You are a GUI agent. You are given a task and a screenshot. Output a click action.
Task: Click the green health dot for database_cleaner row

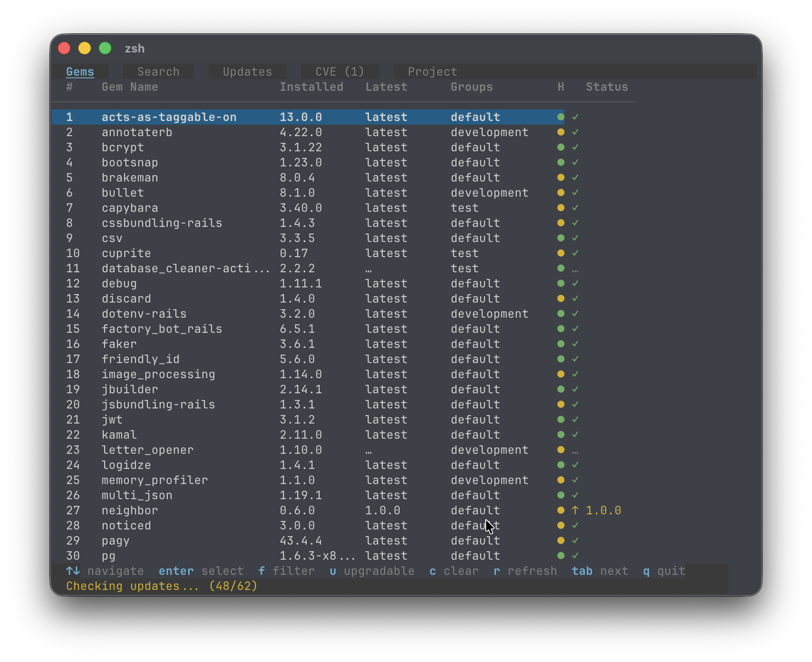pos(560,268)
